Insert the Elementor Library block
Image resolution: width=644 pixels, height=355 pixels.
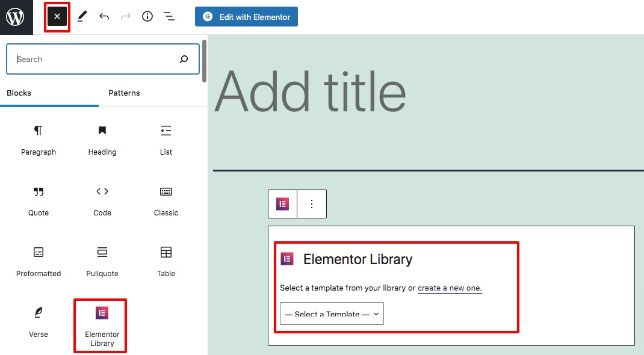coord(102,326)
